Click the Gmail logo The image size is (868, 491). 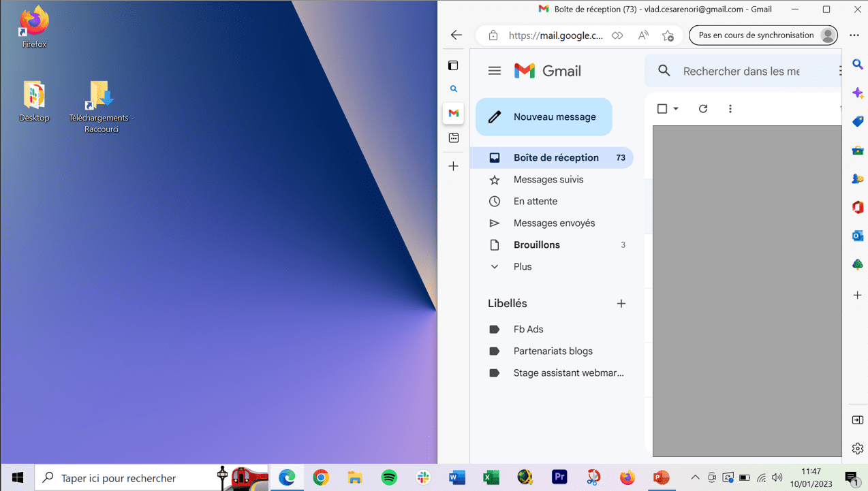coord(547,71)
